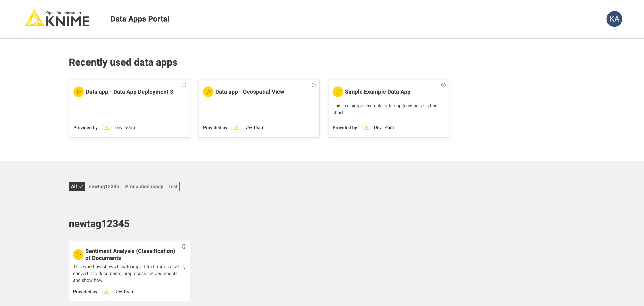Select the Production ready filter tag
This screenshot has width=644, height=306.
[x=144, y=186]
